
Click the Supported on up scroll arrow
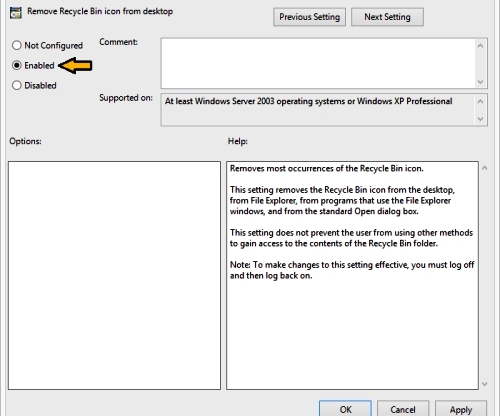(480, 101)
